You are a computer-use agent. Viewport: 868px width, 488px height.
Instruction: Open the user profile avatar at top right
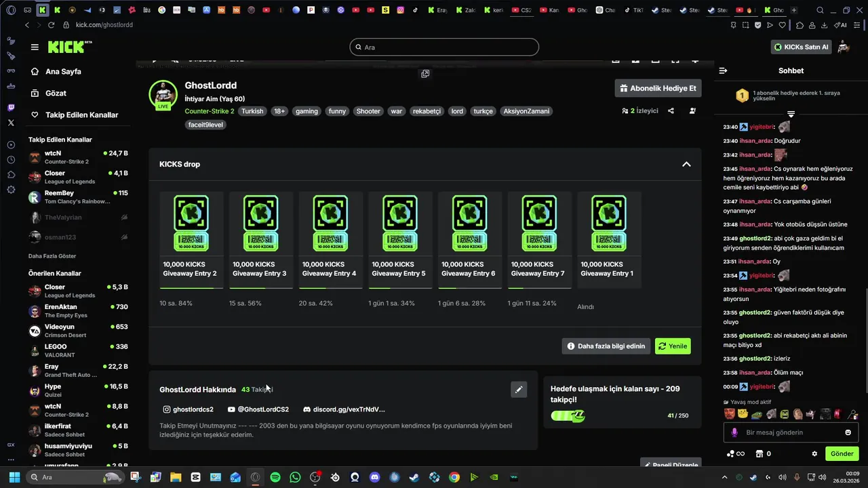844,47
